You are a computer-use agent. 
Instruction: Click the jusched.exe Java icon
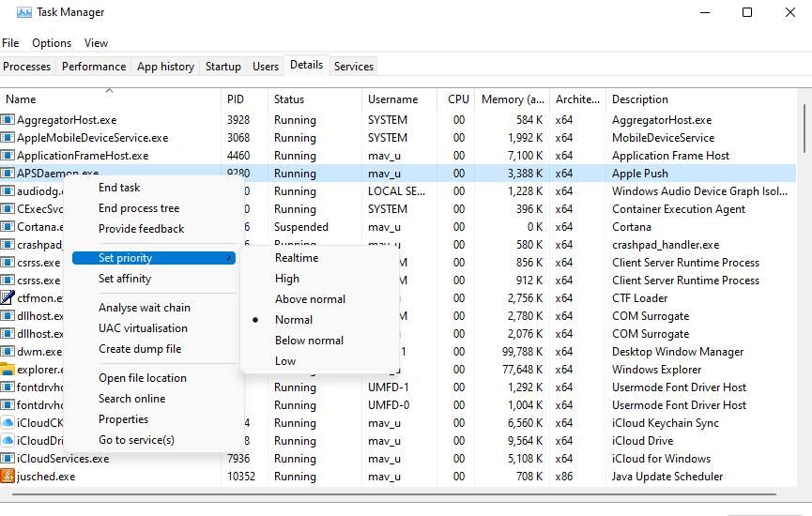(x=8, y=477)
